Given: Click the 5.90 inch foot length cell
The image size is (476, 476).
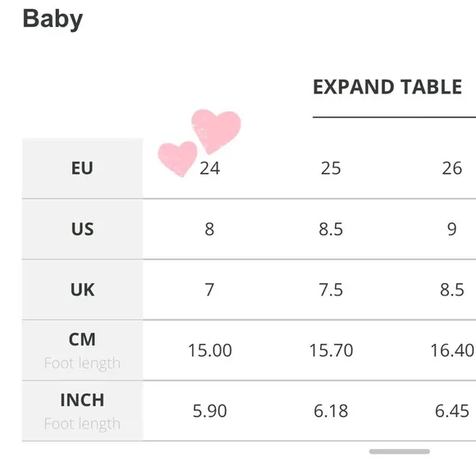Looking at the screenshot, I should pos(209,410).
